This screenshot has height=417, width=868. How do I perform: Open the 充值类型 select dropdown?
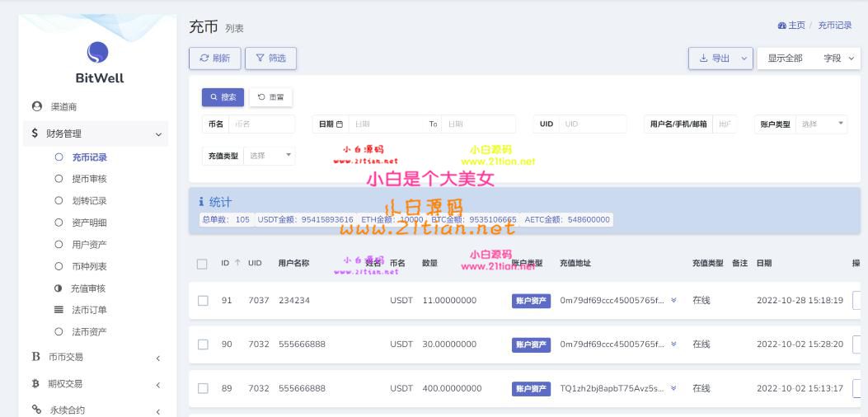270,156
